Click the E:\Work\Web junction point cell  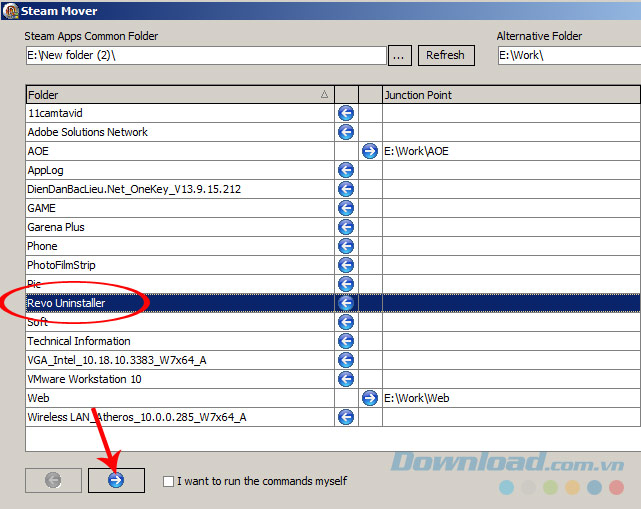tap(511, 398)
